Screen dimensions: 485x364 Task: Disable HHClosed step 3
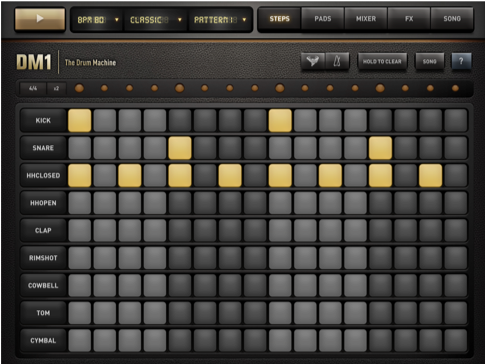130,175
